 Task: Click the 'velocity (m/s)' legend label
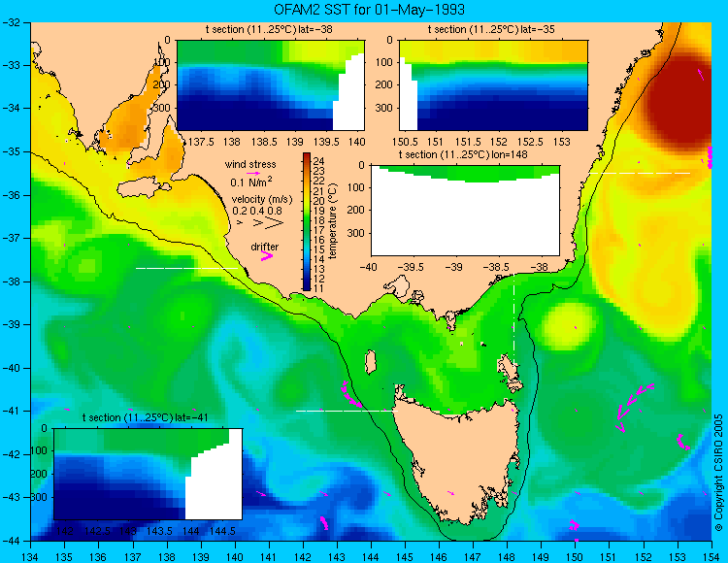pos(262,200)
